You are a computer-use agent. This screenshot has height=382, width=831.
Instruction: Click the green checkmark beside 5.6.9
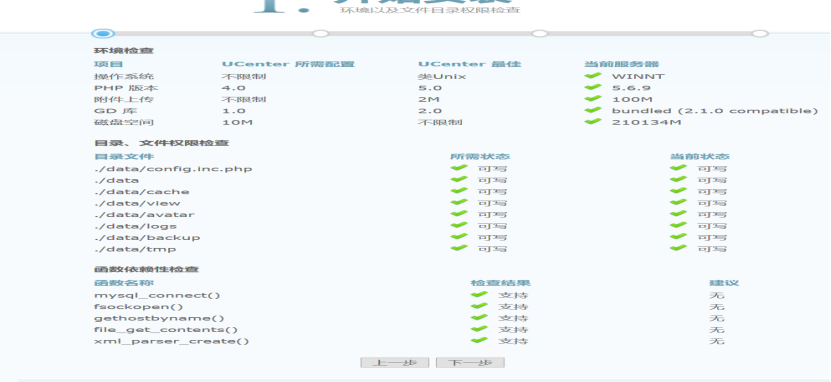coord(593,87)
